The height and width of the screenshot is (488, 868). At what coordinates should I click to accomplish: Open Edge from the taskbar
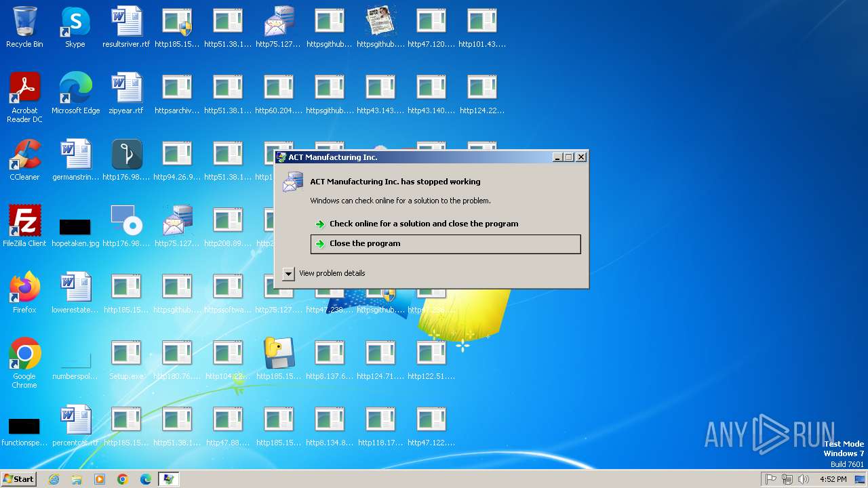tap(146, 479)
